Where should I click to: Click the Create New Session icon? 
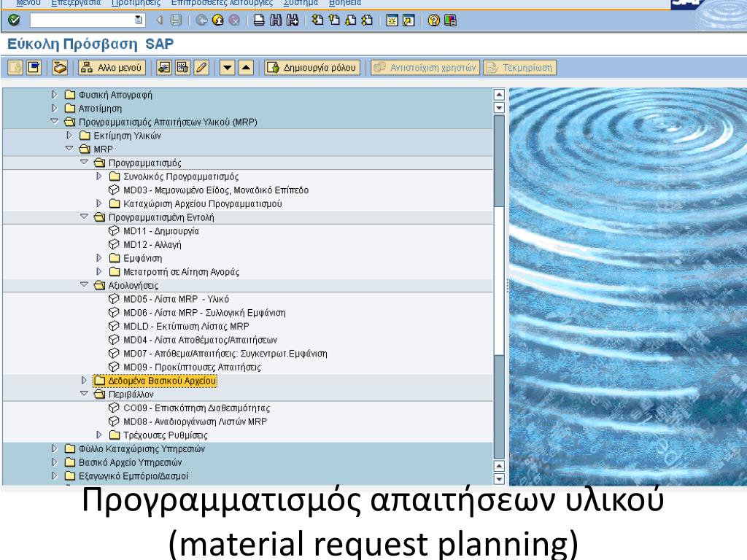[x=392, y=20]
